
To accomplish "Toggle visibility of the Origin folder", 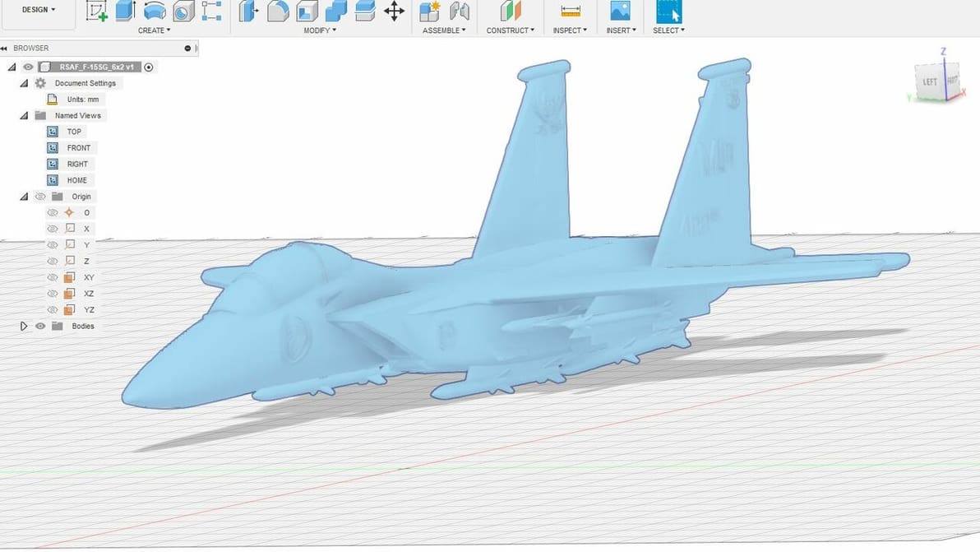I will coord(40,197).
